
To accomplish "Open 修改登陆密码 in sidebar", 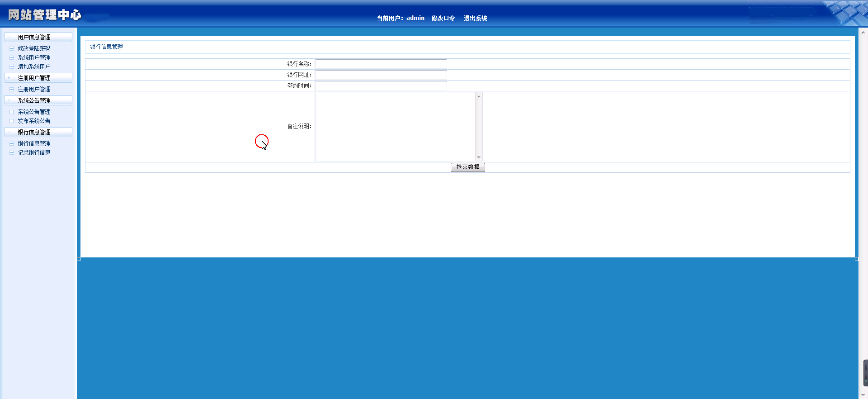I will point(34,48).
